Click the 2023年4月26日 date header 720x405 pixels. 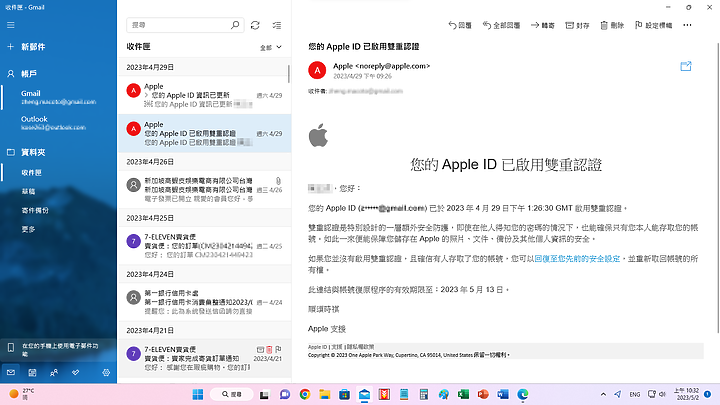150,162
